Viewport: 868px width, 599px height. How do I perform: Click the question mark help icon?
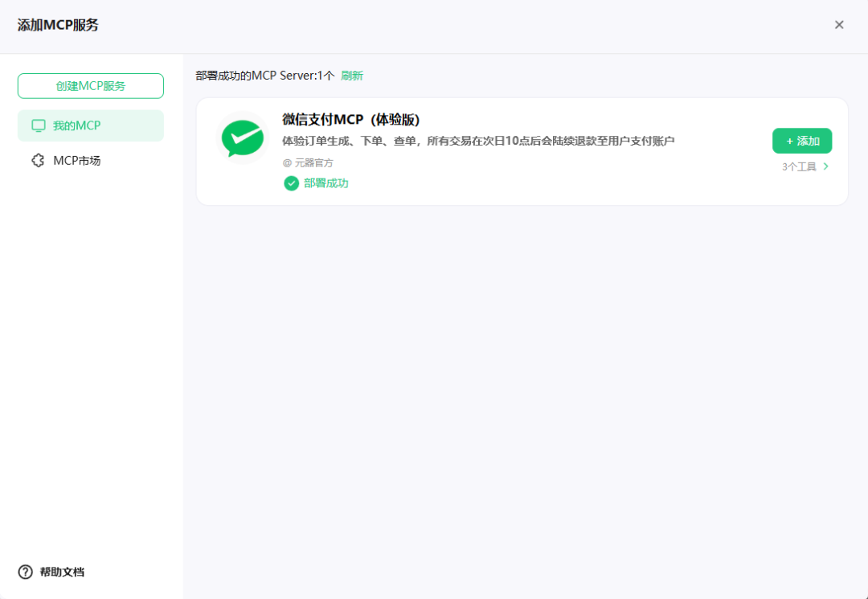pyautogui.click(x=26, y=572)
